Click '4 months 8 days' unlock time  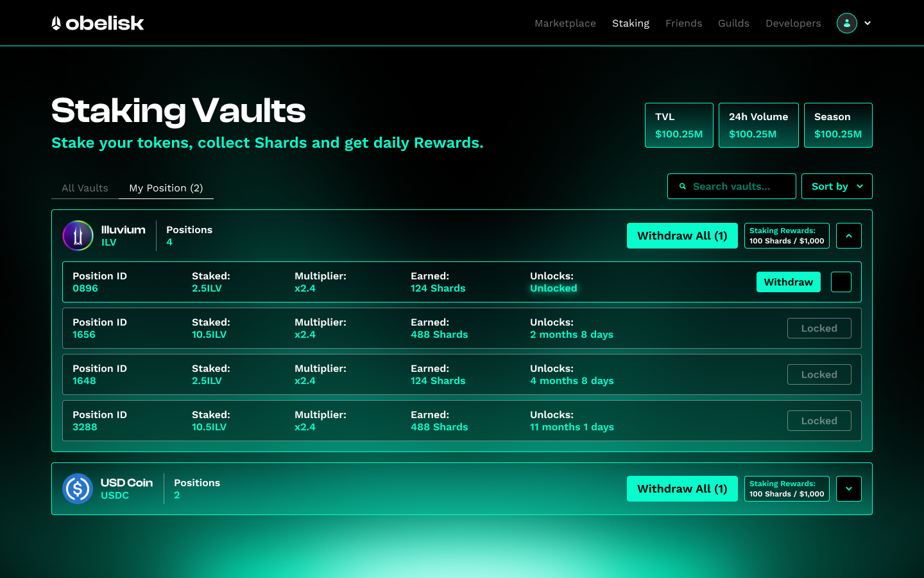pos(572,381)
